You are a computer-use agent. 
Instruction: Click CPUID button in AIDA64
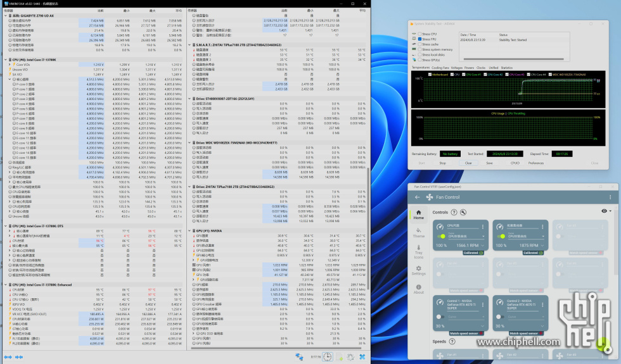click(x=515, y=163)
